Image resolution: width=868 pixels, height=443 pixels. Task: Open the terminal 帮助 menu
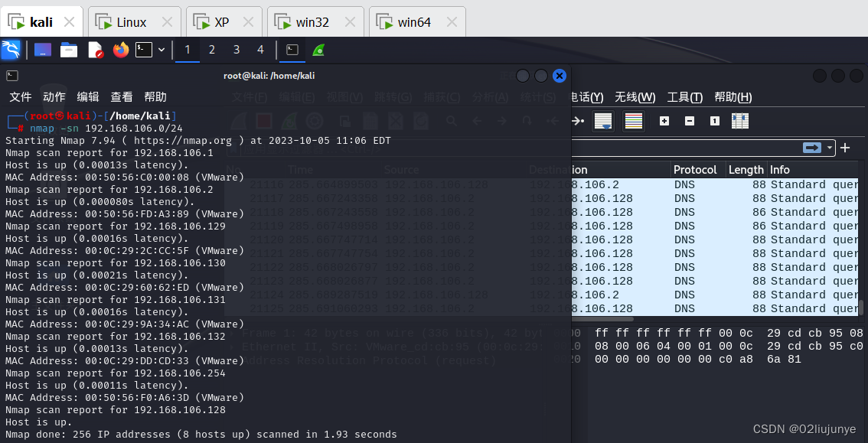click(x=155, y=96)
